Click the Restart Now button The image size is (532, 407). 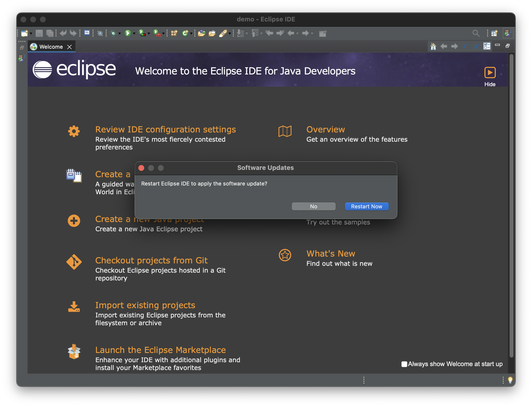pos(366,206)
